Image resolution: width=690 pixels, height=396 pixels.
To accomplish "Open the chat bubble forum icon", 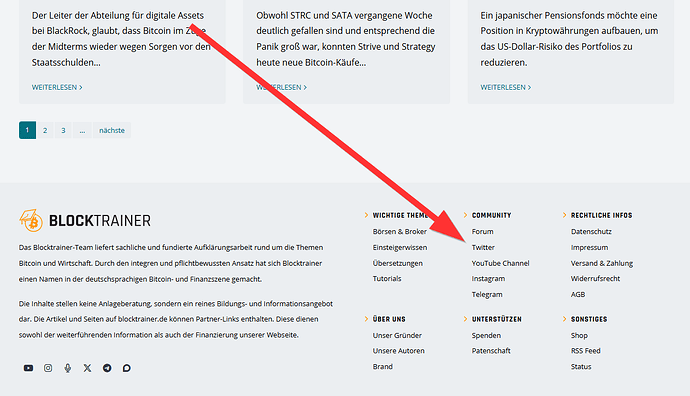I will [127, 368].
